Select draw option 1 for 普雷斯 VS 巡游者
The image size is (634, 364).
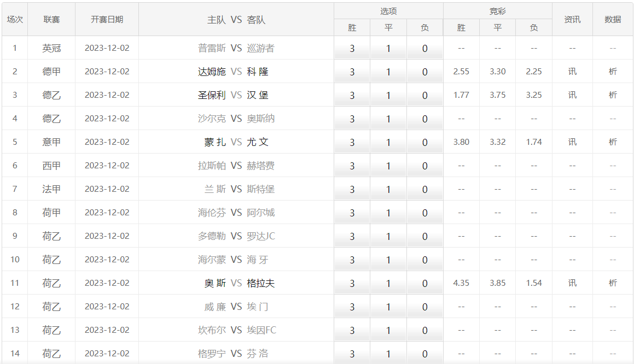[388, 49]
